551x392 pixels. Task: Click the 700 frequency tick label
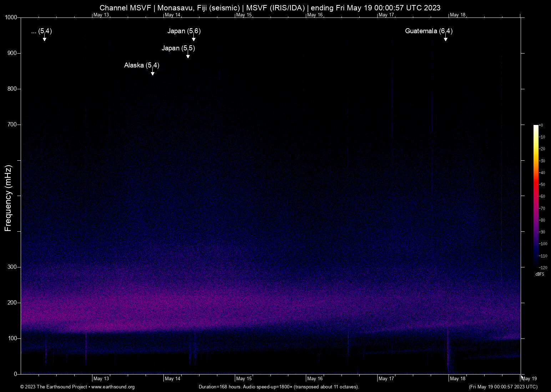coord(12,125)
